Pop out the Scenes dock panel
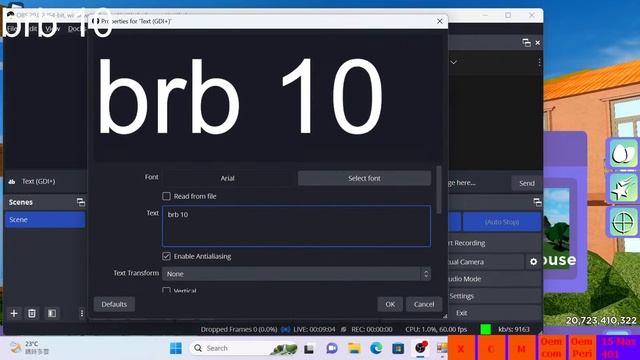This screenshot has height=360, width=640. point(81,202)
